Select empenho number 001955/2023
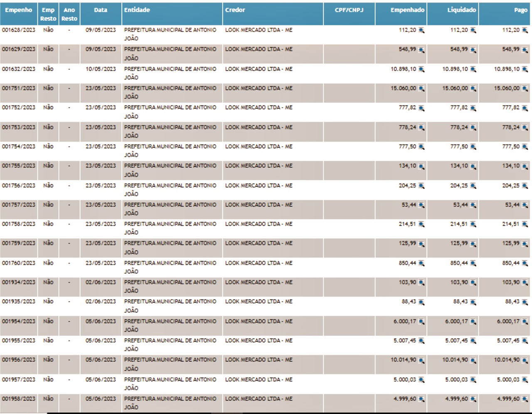Screen dimensions: 532x414 pyautogui.click(x=19, y=340)
